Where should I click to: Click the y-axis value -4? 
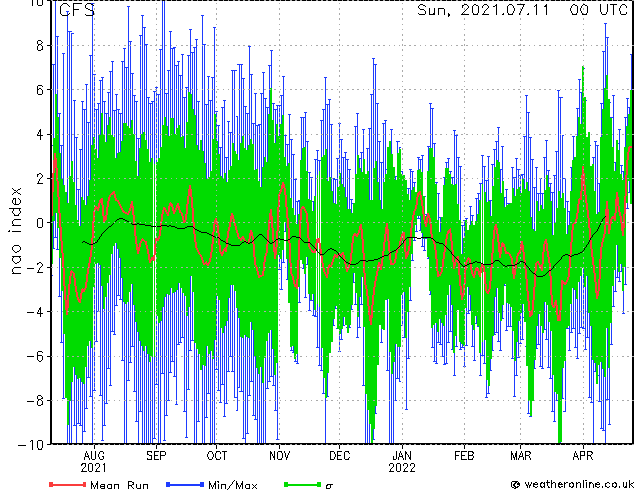tap(35, 312)
